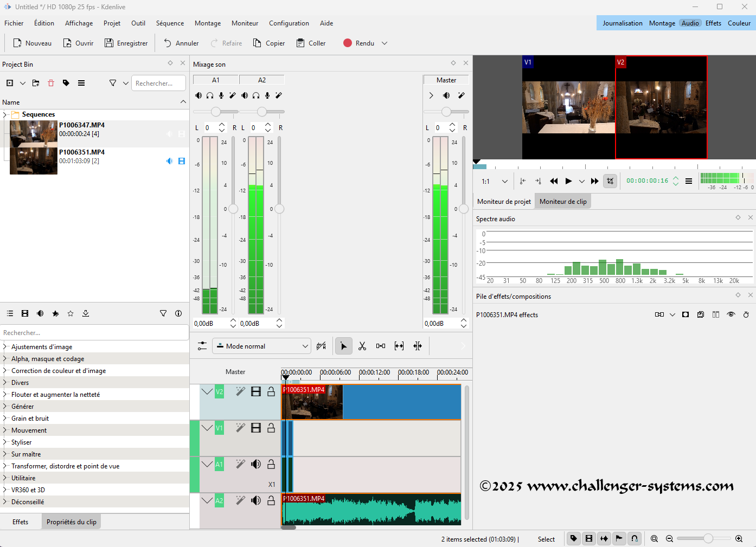Set zone in point in clip monitor
Screen dimensions: 756x547
click(522, 181)
